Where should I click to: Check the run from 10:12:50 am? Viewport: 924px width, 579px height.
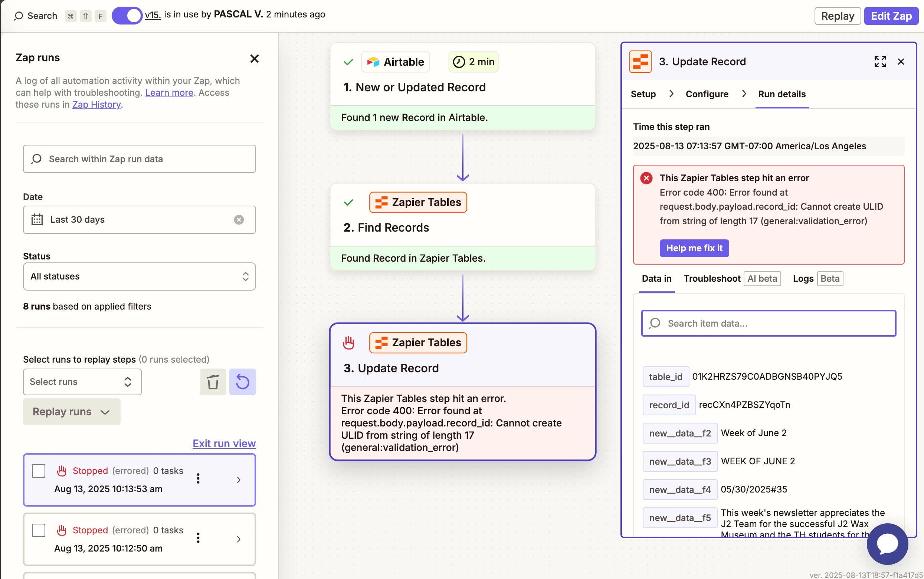coord(39,530)
